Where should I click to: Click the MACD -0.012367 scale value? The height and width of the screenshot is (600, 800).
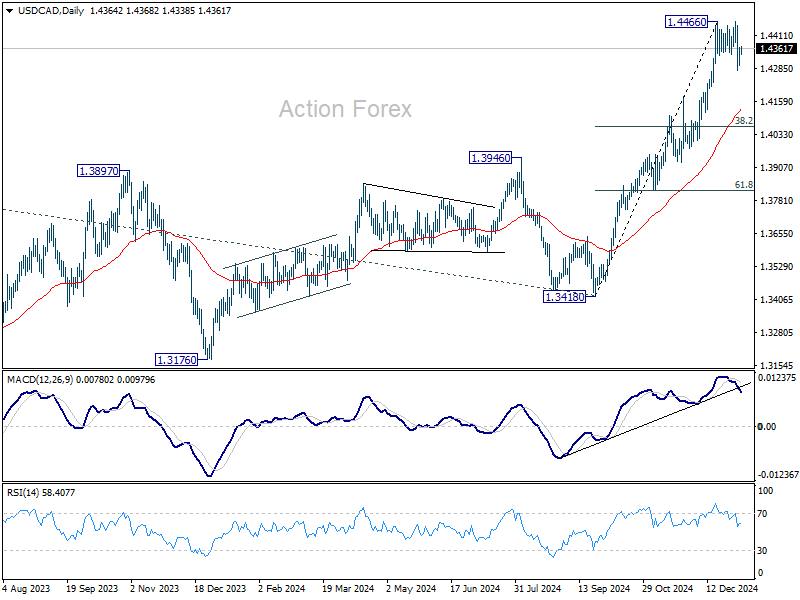click(778, 475)
